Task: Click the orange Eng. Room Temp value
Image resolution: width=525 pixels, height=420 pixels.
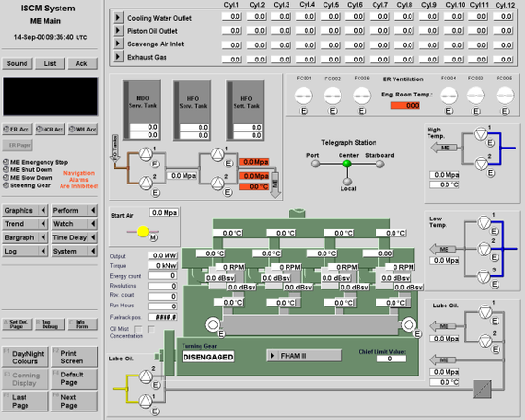Action: (x=405, y=106)
